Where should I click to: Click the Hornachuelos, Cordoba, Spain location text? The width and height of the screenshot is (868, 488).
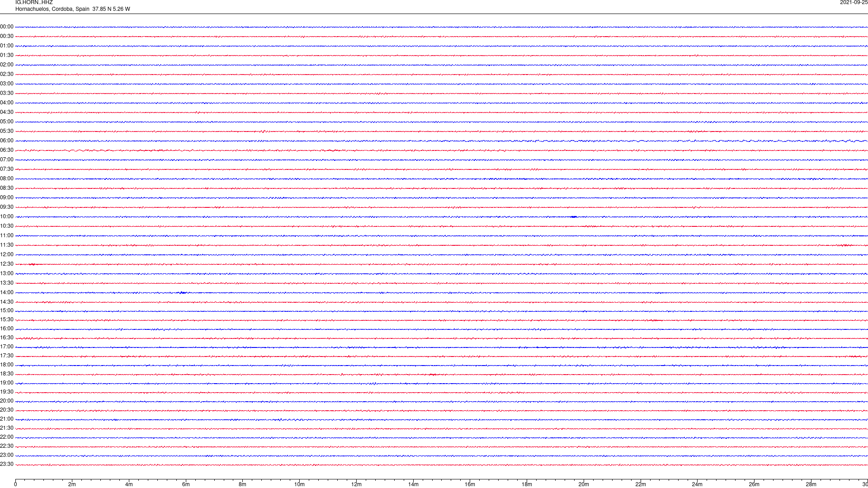click(x=52, y=9)
